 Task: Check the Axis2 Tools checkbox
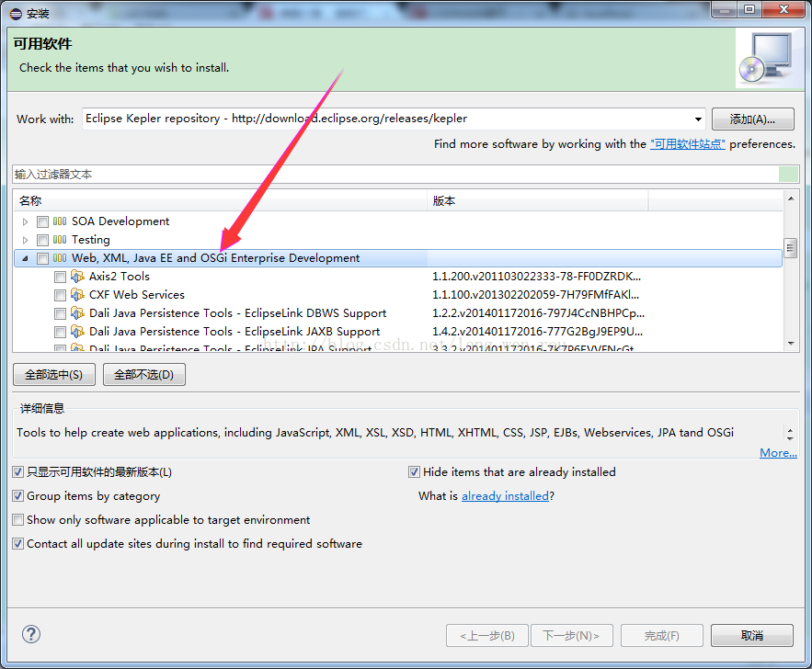60,277
